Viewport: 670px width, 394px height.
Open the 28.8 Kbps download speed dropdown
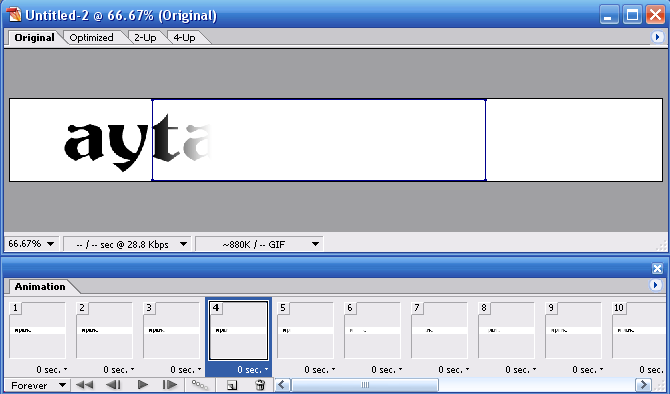pyautogui.click(x=127, y=244)
